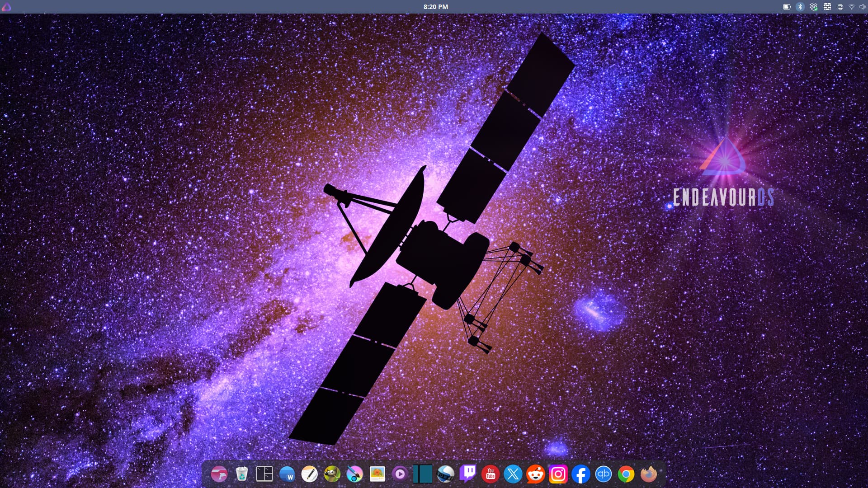Click the Dropbox sync tray icon
Image resolution: width=868 pixels, height=488 pixels.
[x=814, y=7]
